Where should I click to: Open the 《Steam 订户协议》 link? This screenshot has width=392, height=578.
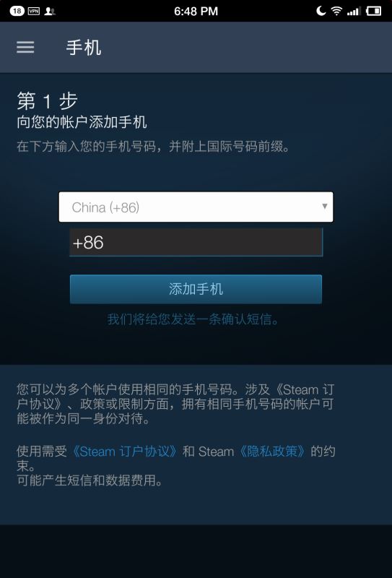point(125,452)
